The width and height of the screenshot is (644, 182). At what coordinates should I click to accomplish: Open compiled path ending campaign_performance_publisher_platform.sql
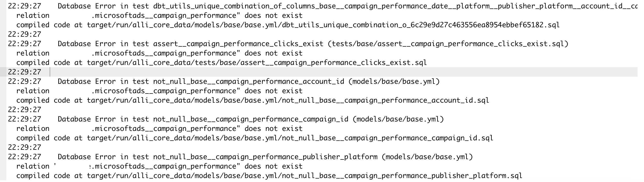click(304, 176)
